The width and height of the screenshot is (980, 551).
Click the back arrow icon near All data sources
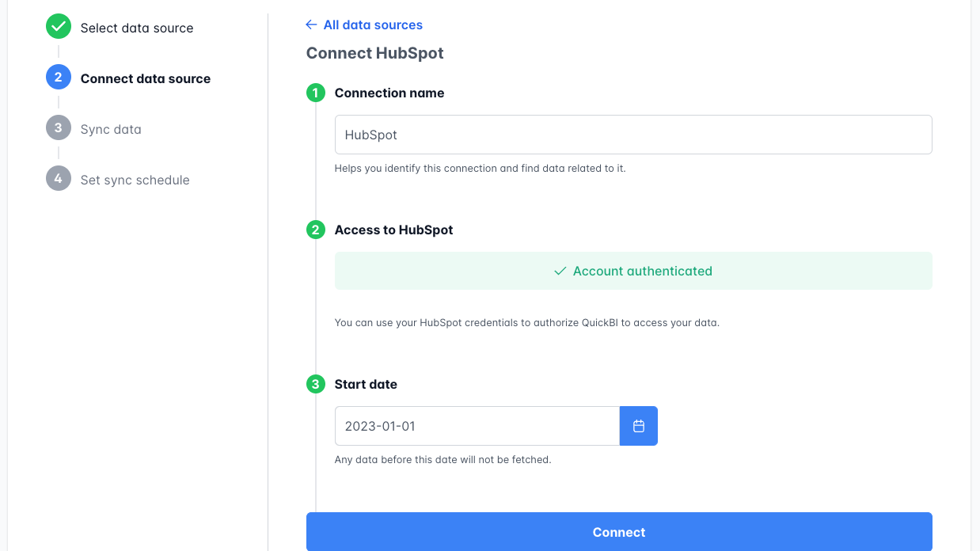point(311,25)
